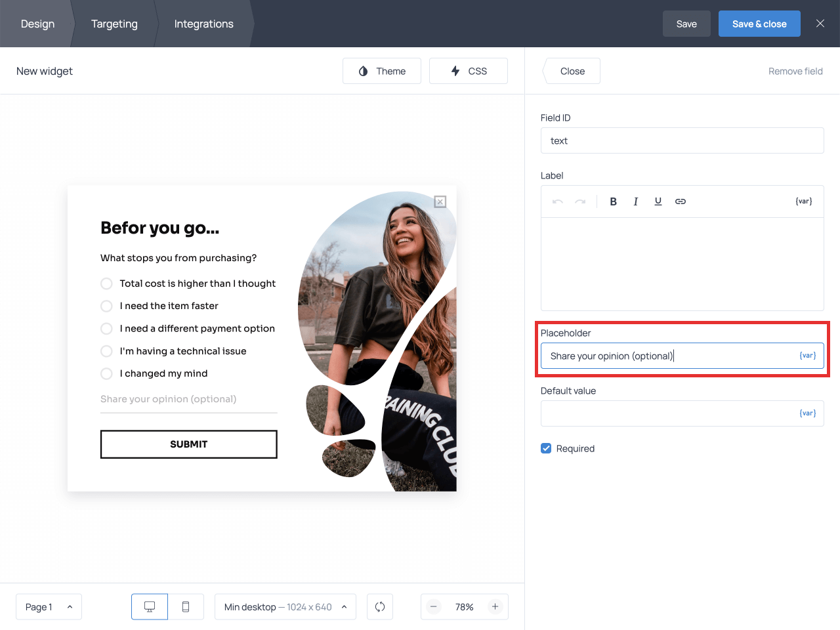Switch to the Targeting tab

[x=114, y=24]
